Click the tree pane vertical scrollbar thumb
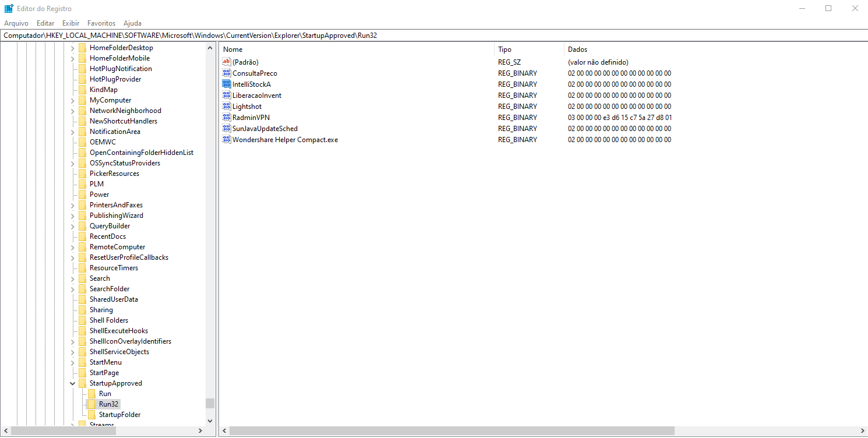 (x=210, y=403)
